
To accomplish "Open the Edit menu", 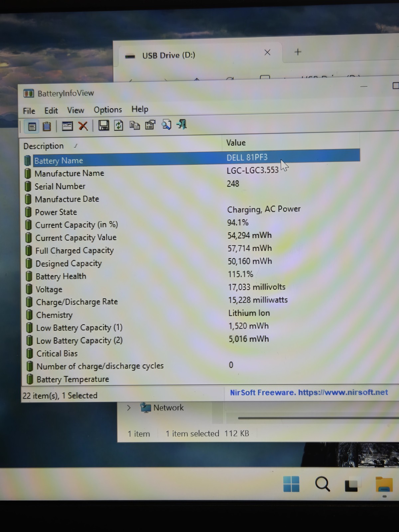I will pos(51,110).
